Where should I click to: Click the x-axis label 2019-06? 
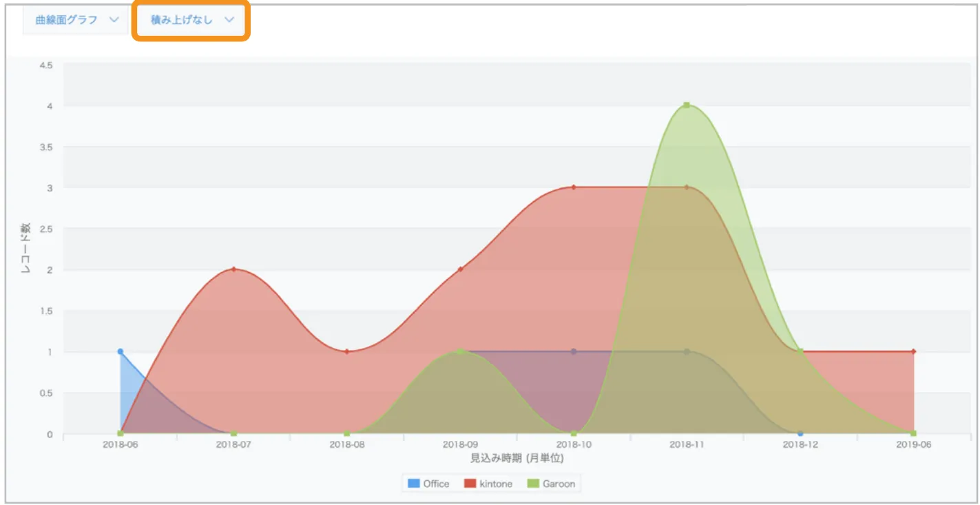click(x=913, y=445)
